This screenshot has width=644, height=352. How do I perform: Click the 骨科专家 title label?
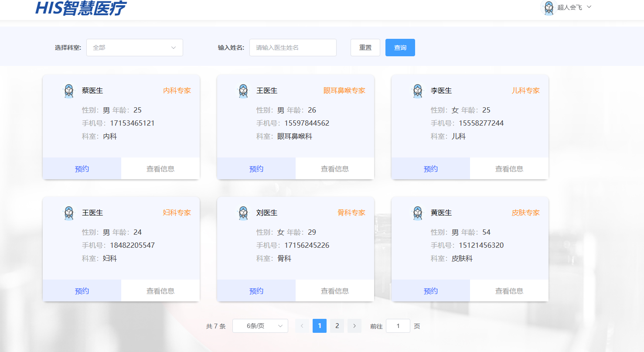[x=351, y=213]
